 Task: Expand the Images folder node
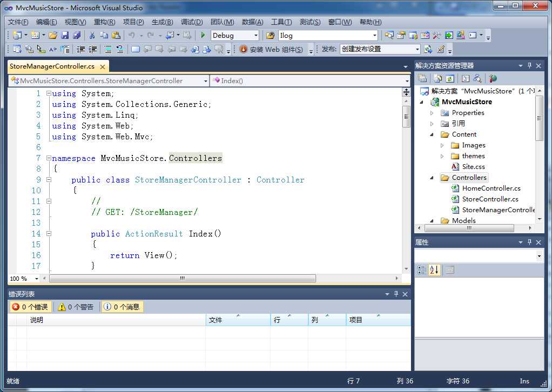pos(442,145)
